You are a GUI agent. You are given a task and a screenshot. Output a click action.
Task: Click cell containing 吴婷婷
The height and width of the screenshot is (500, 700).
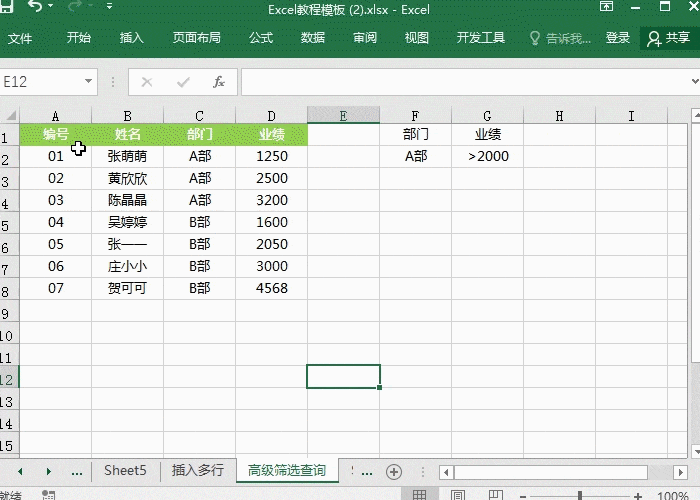(127, 222)
